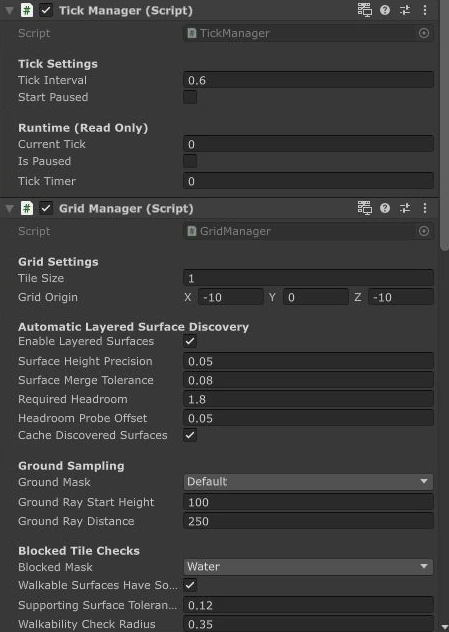Screen dimensions: 449x632
Task: Click Ground Ray Distance value field
Action: 308,521
